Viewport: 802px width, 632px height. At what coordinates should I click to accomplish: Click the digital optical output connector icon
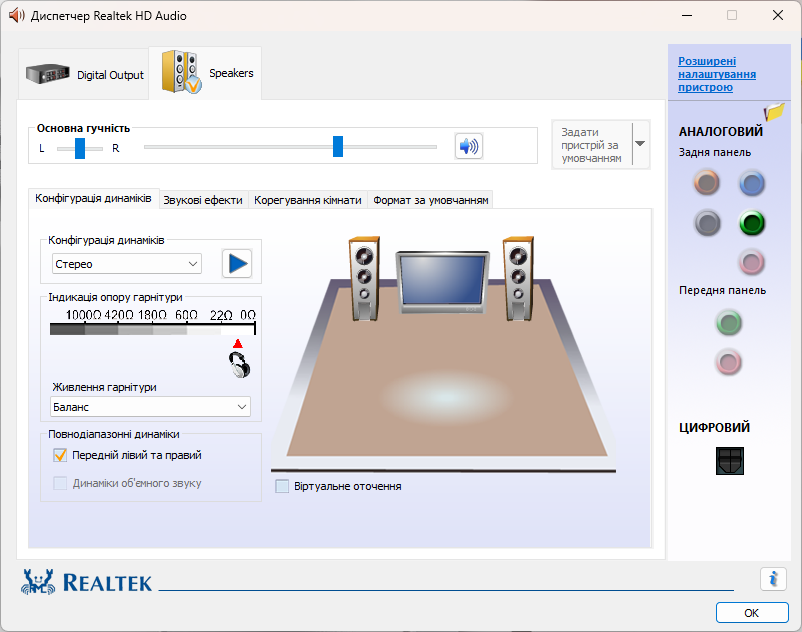pyautogui.click(x=730, y=461)
